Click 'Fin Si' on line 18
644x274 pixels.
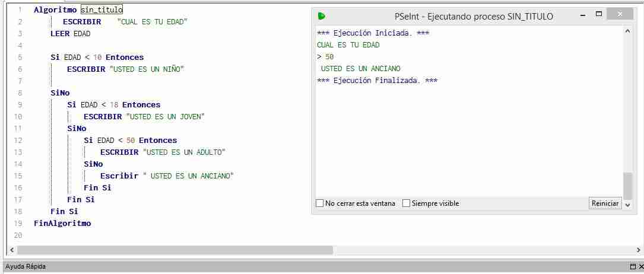tap(64, 212)
